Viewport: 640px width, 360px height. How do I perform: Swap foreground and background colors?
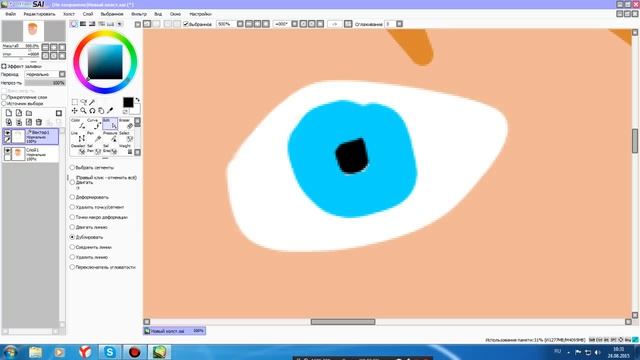point(138,100)
